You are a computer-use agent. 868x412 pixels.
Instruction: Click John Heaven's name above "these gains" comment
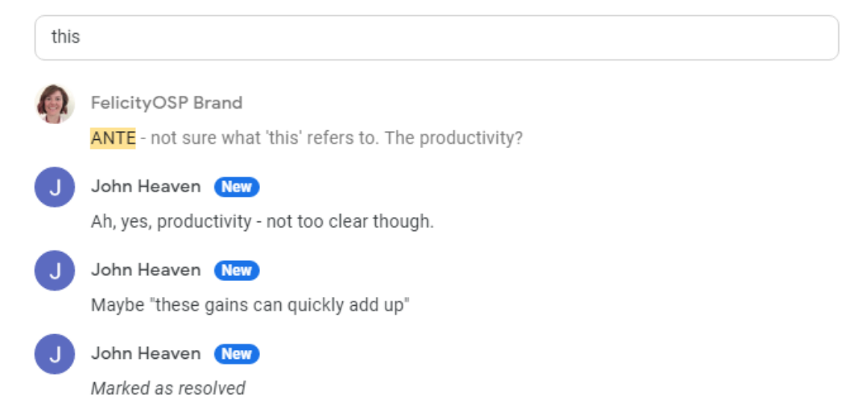(x=146, y=270)
